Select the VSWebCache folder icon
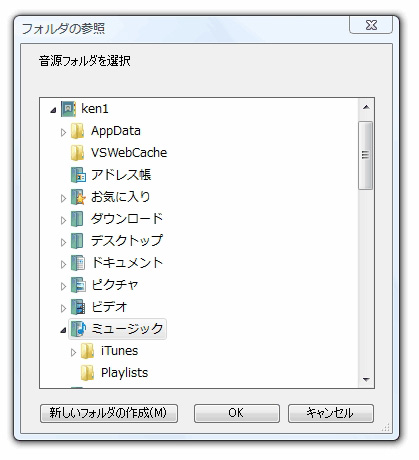The height and width of the screenshot is (460, 419). pyautogui.click(x=77, y=153)
